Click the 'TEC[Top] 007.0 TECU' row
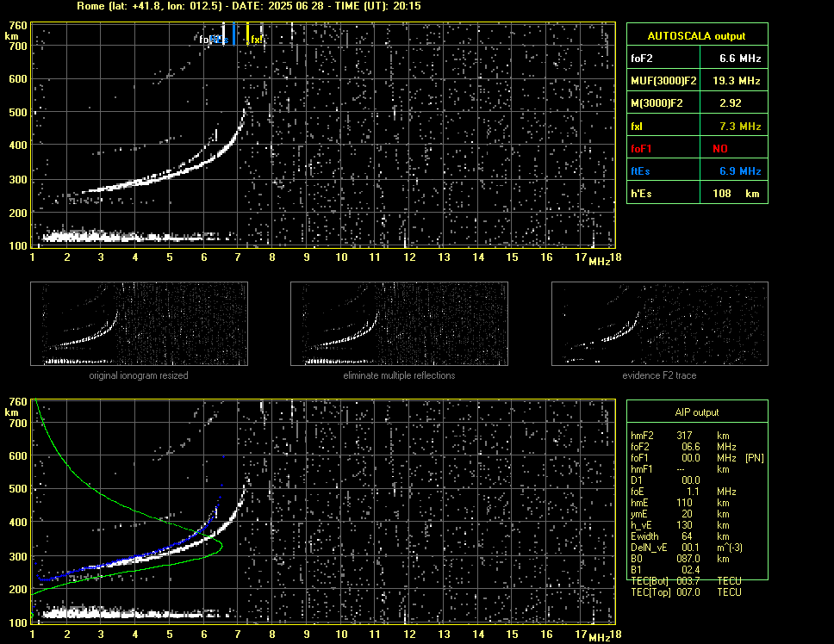Screen dimensions: 834x644 686,592
